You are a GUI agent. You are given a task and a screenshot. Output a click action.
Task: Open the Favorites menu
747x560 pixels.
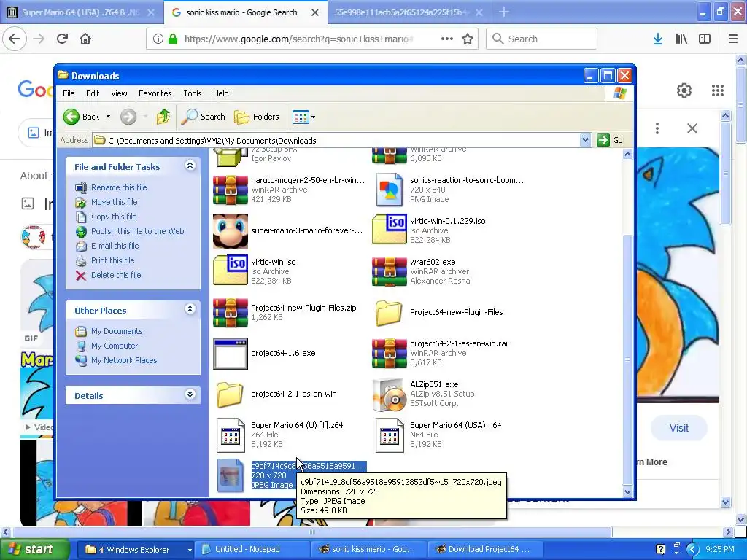click(x=155, y=93)
